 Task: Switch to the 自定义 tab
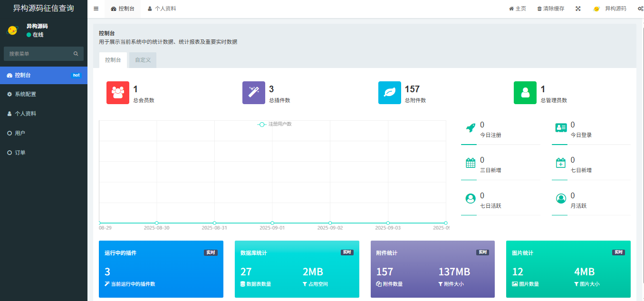143,60
